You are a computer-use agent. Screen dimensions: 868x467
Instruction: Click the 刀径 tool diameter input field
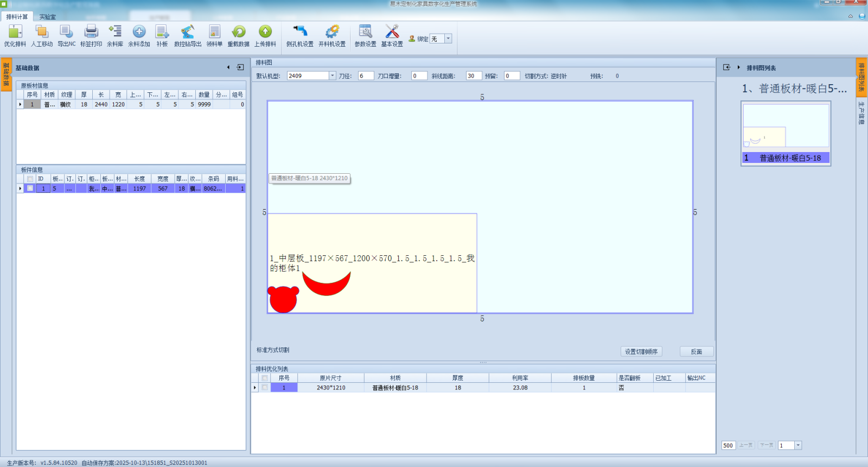[365, 76]
